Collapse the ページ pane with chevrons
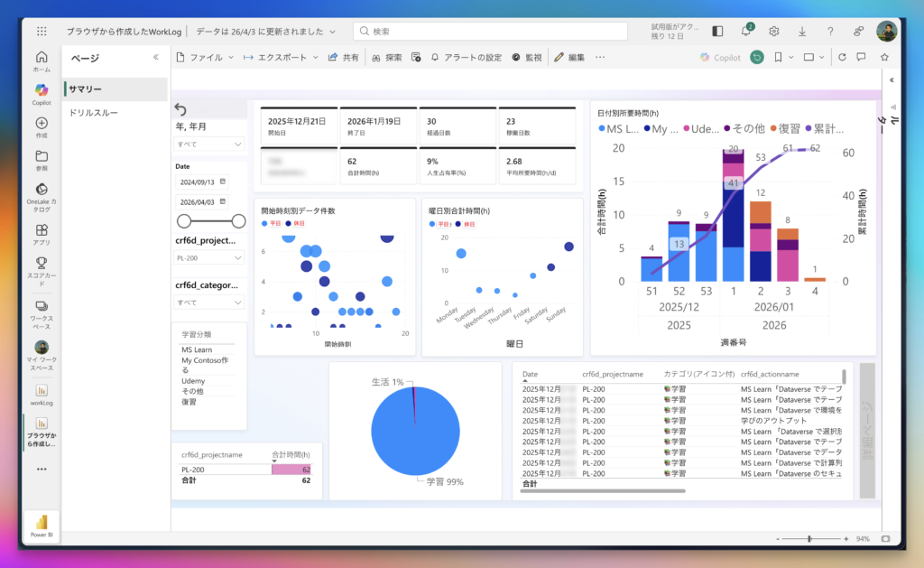 tap(155, 57)
